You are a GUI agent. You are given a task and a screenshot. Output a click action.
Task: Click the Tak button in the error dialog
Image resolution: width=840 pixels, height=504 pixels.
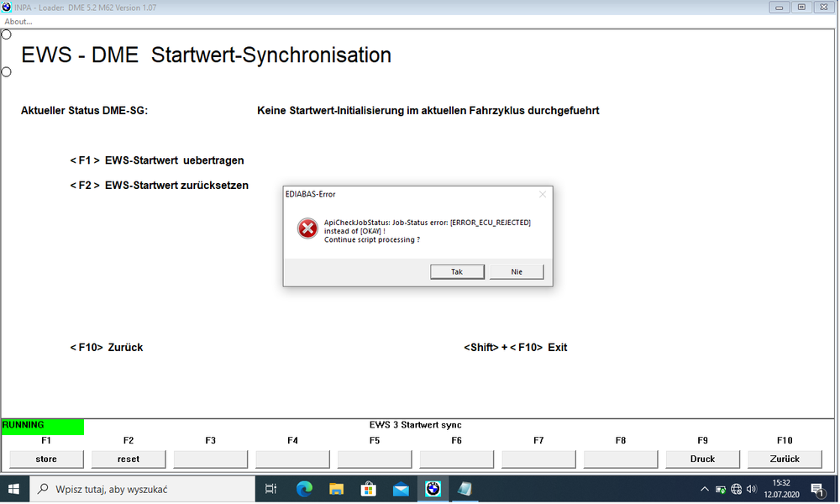[x=457, y=272]
